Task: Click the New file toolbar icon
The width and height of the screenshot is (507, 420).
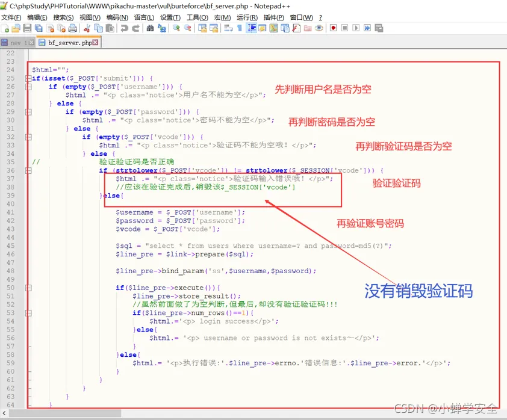Action: [5, 28]
